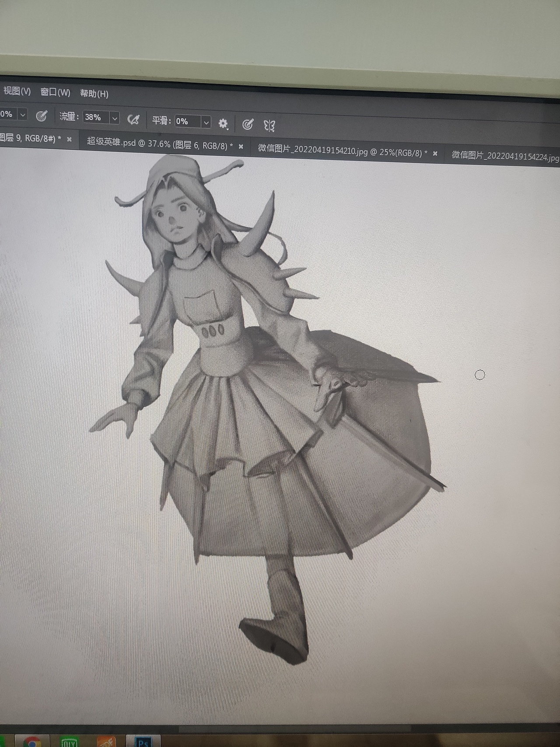Close the 微信图片_20220419154210.jpg tab
The height and width of the screenshot is (747, 560).
coord(435,153)
